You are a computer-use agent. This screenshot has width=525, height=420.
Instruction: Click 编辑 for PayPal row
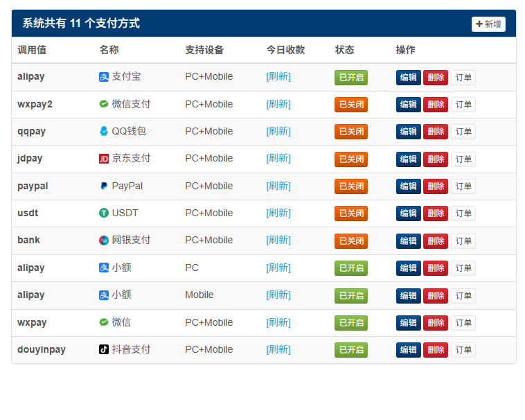pos(409,186)
